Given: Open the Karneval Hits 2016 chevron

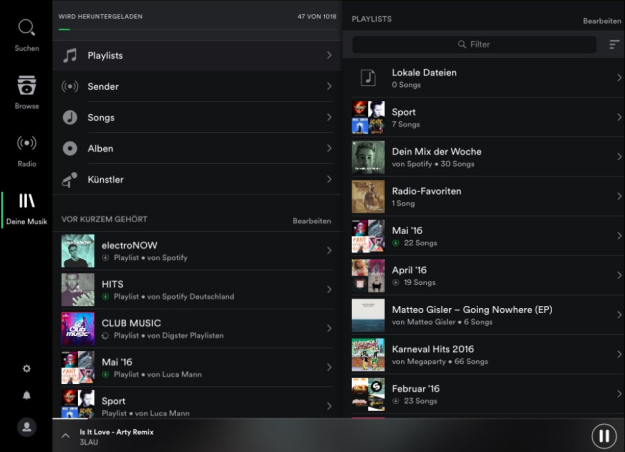Looking at the screenshot, I should click(619, 354).
